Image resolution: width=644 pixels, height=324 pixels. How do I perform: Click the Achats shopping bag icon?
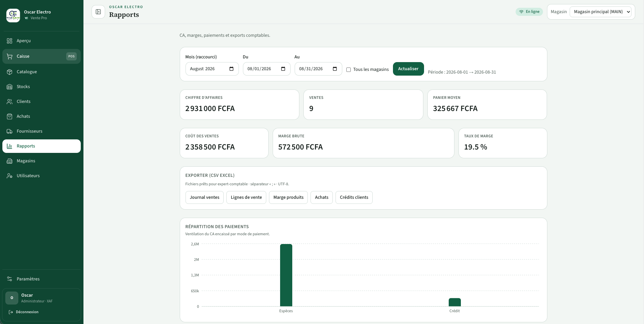coord(9,116)
